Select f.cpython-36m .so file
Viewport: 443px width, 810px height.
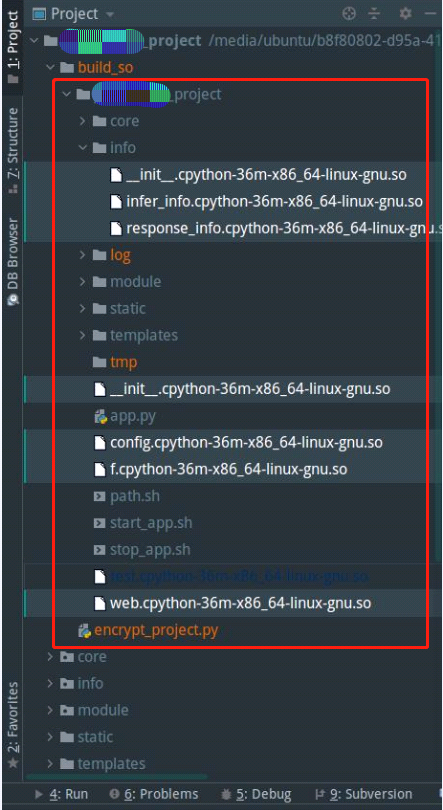(x=228, y=470)
